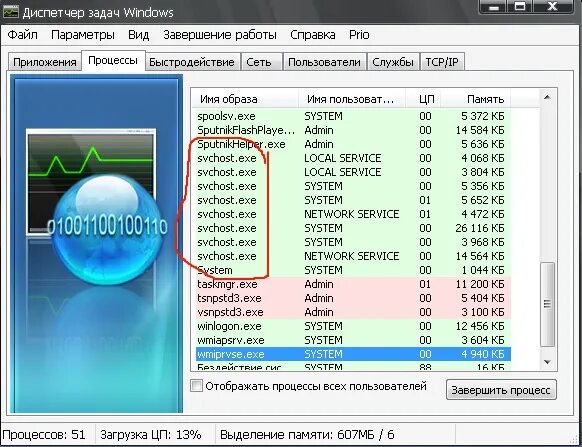This screenshot has height=447, width=582.
Task: Select svchost.exe using 4 472 КБ
Action: [x=352, y=214]
